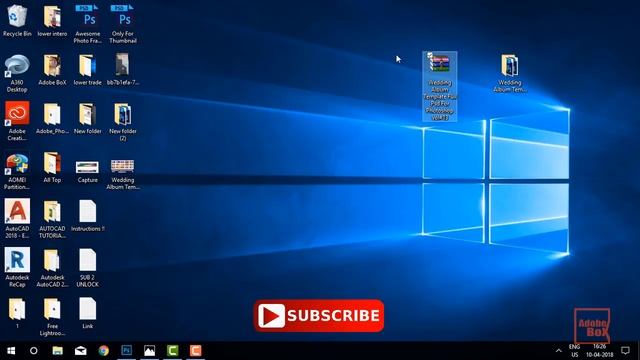Select Awesome Photo Fra... PSD file

click(x=88, y=24)
